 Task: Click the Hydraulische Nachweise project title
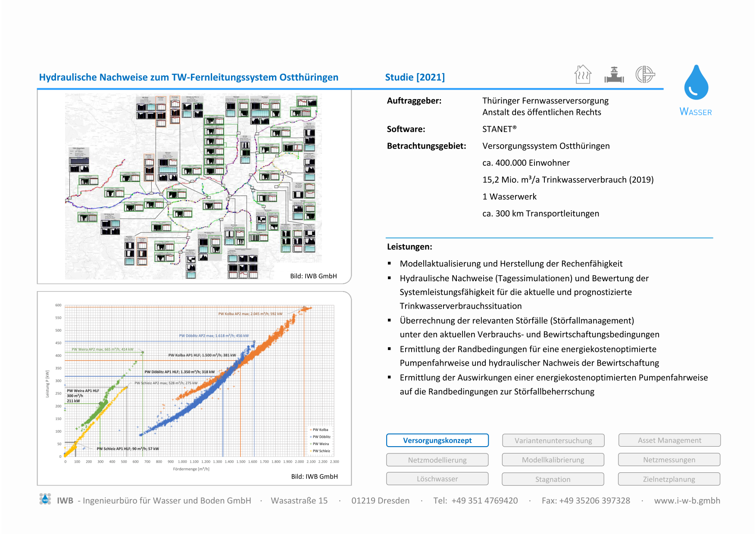coord(188,78)
